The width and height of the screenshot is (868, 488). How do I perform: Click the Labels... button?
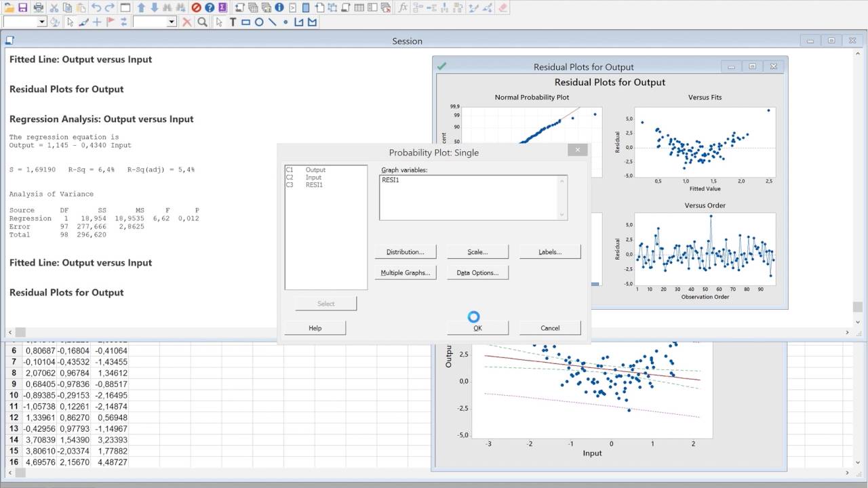[550, 252]
